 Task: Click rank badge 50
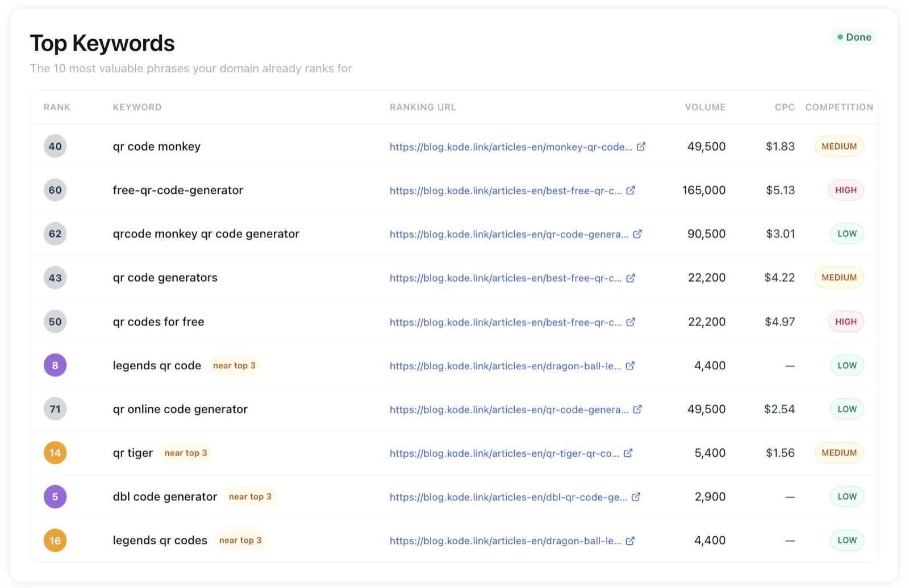55,322
